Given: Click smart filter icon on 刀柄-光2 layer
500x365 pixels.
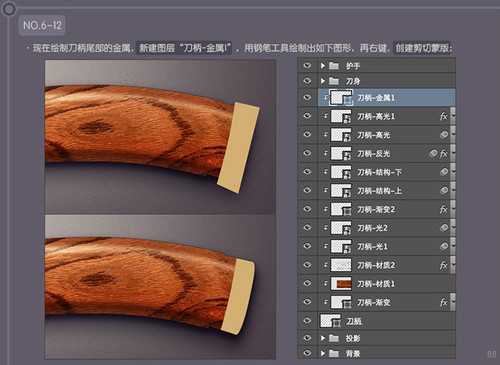Looking at the screenshot, I should [x=444, y=228].
